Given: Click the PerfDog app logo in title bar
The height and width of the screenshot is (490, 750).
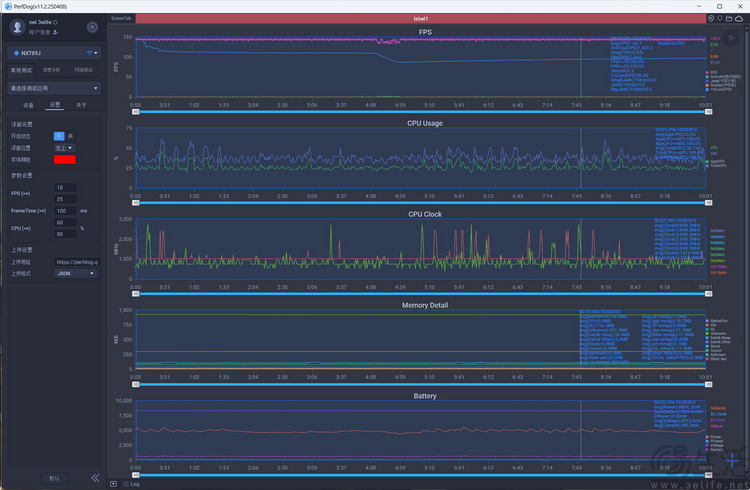Looking at the screenshot, I should click(x=8, y=6).
